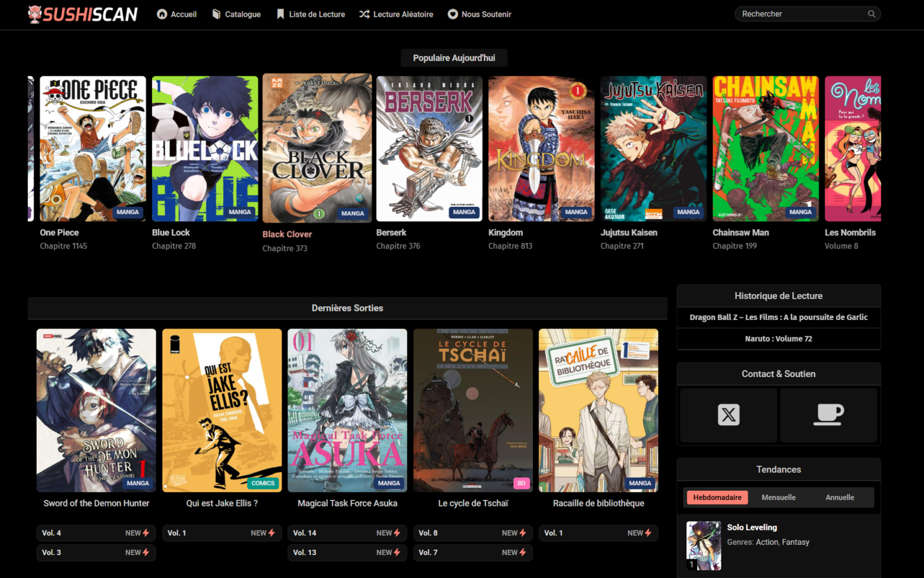The height and width of the screenshot is (578, 924).
Task: Open Vol. 14 of Magical Task Force Asuka
Action: pyautogui.click(x=347, y=533)
